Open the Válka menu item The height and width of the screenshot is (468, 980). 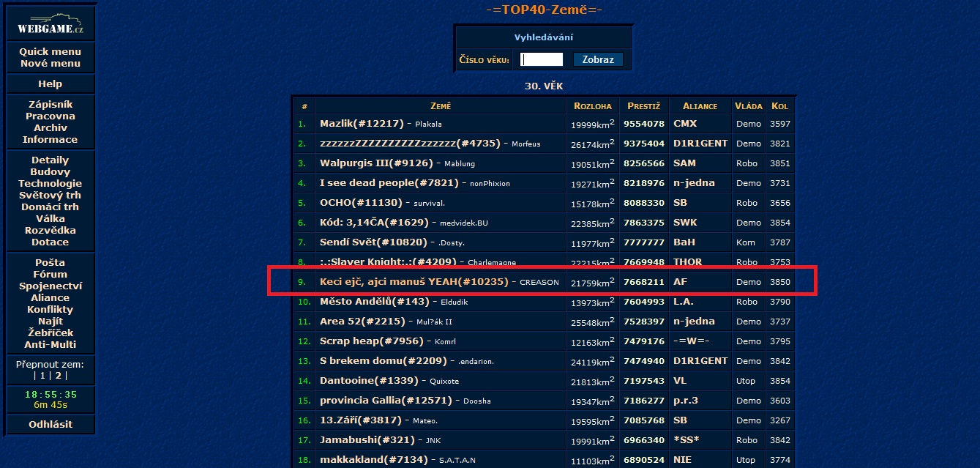pos(50,219)
